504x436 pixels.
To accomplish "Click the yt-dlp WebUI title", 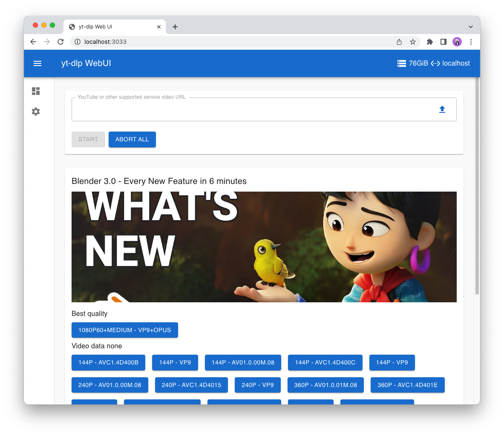I will [86, 63].
